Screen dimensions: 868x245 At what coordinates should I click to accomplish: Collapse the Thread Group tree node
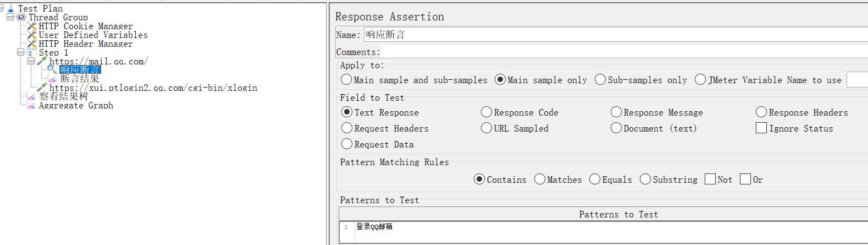[10, 17]
